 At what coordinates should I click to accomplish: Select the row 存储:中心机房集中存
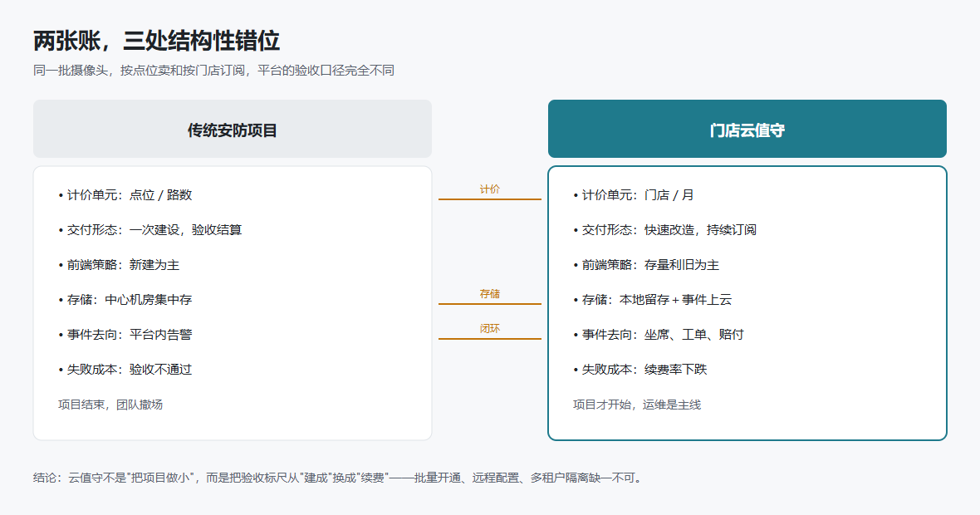(x=125, y=300)
